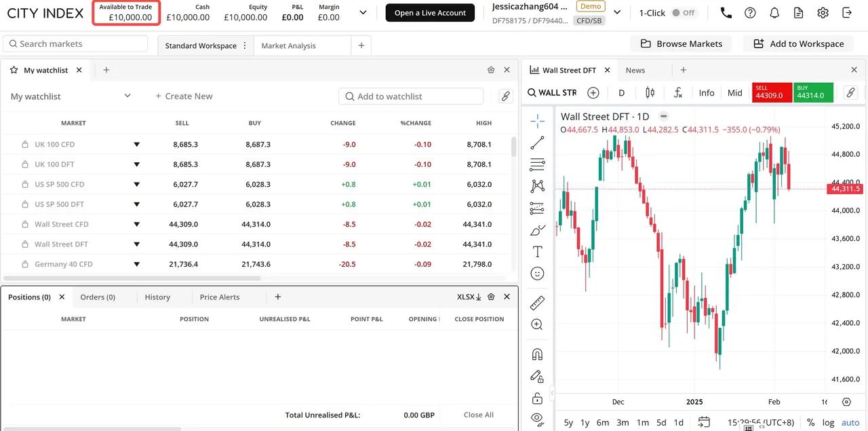Toggle the 1-Click trading switch
The height and width of the screenshot is (431, 868).
pyautogui.click(x=684, y=13)
